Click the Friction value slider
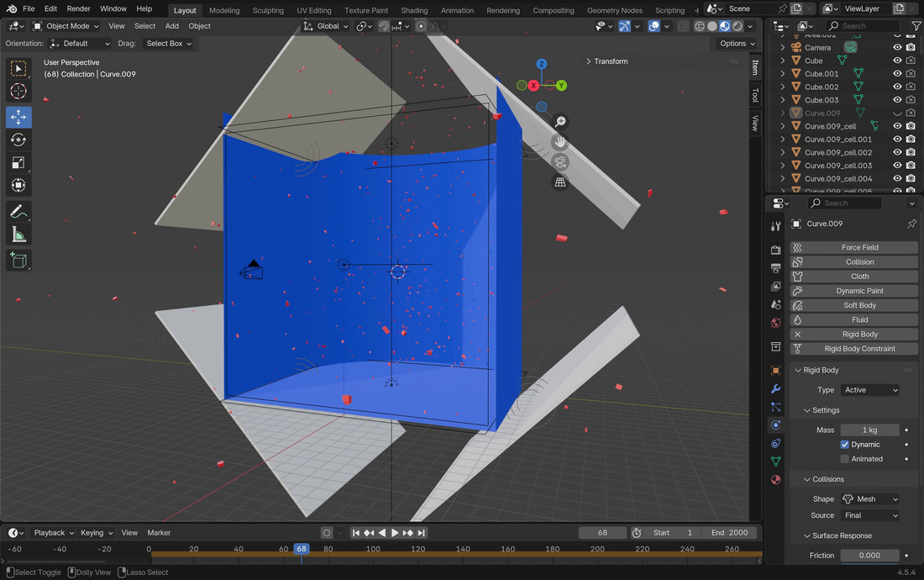924x580 pixels. tap(869, 556)
